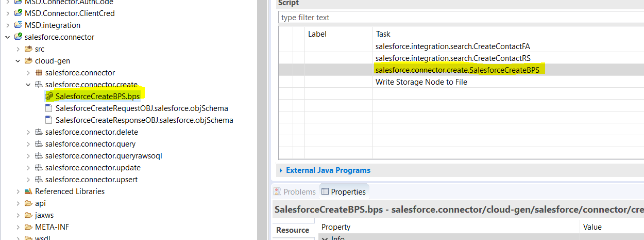Click the src source folder icon
Screen dimensions: 644x240
[29, 49]
